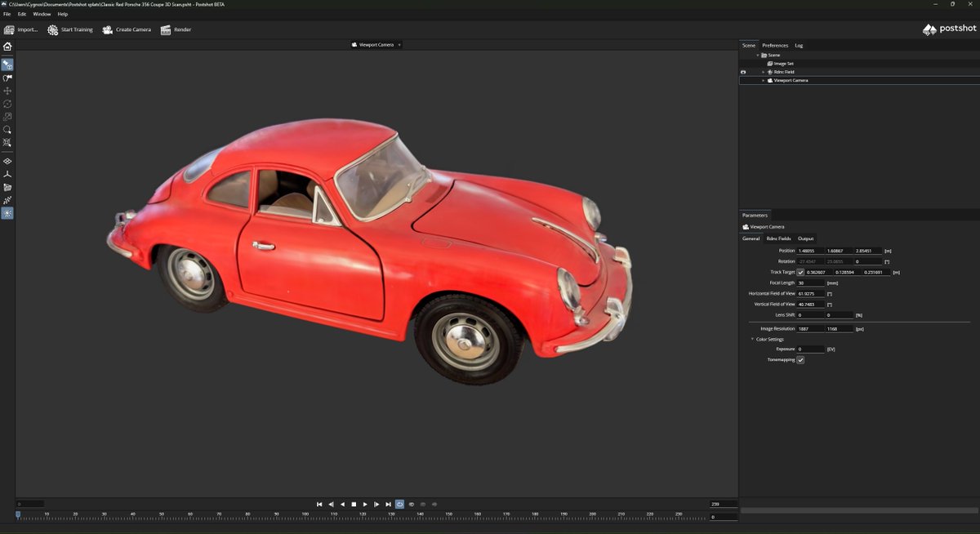Screen dimensions: 980x534
Task: Select the move (four-arrow) tool
Action: 7,91
